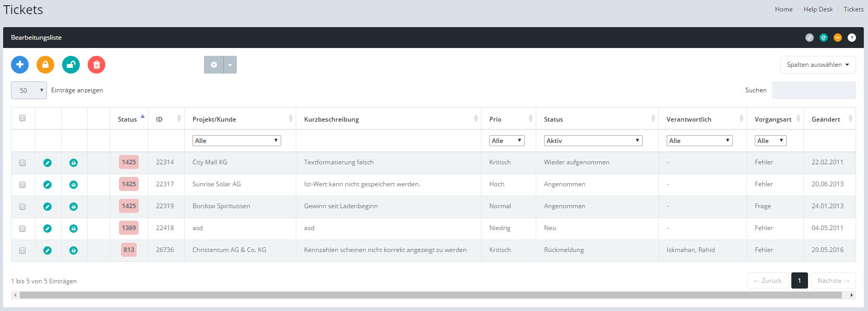This screenshot has width=868, height=311.
Task: Click edit pencil icon for ticket 22314
Action: point(47,163)
